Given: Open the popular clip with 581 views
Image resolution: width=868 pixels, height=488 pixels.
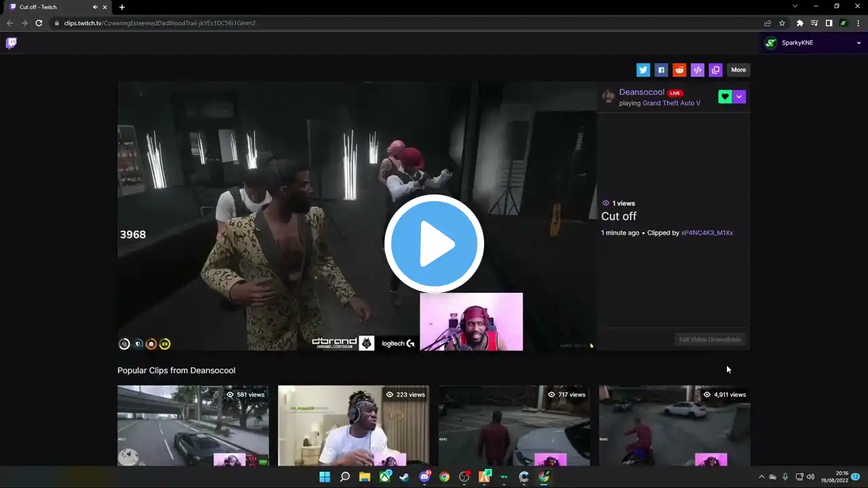Looking at the screenshot, I should tap(193, 426).
